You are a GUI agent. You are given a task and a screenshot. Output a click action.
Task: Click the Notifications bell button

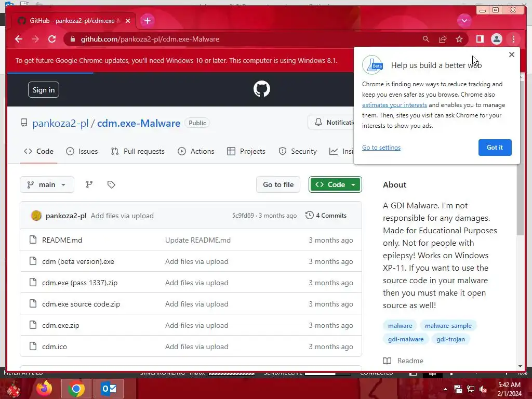pos(332,123)
